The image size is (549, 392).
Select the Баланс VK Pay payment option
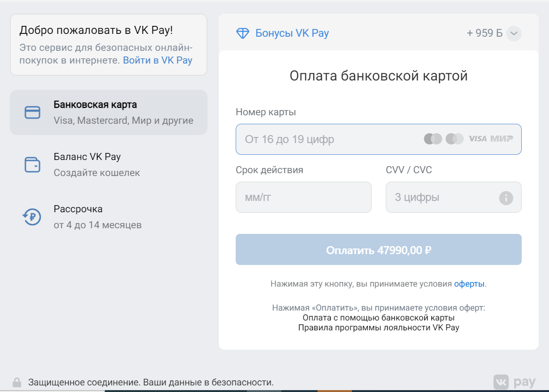(x=109, y=165)
